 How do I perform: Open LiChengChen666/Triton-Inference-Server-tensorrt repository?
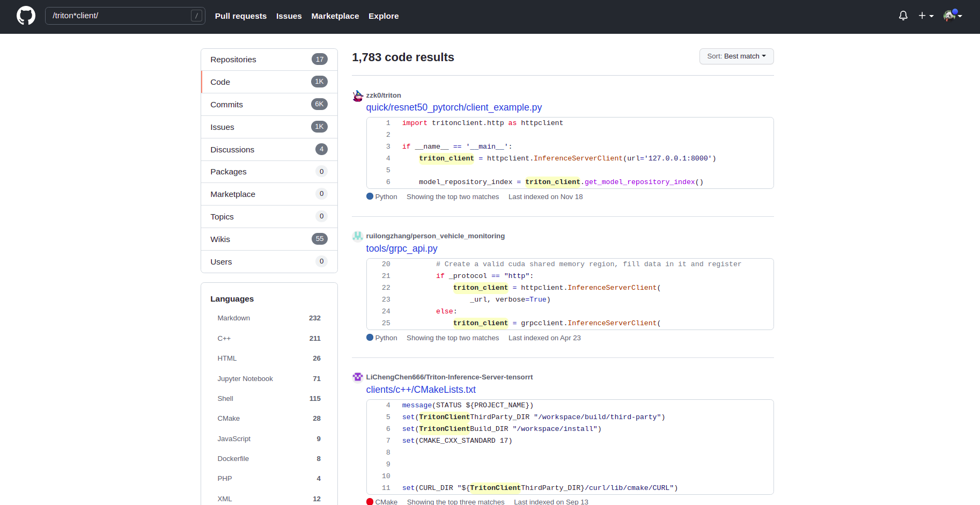point(450,377)
